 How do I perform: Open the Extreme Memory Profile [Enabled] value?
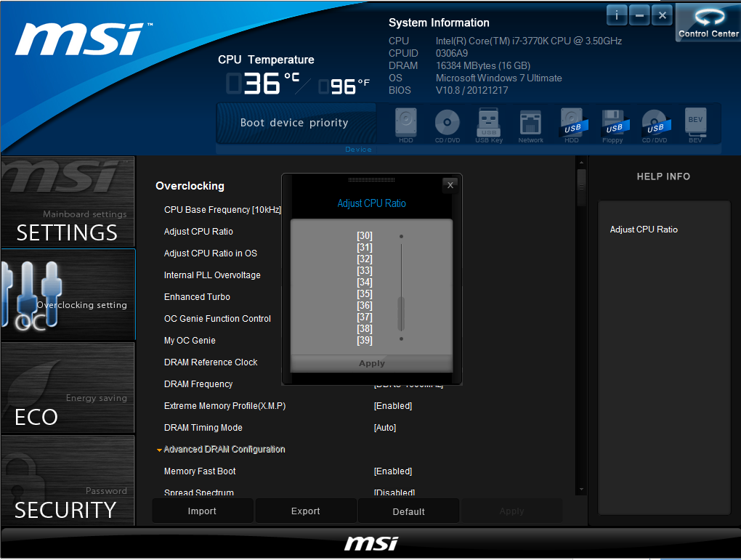pyautogui.click(x=393, y=406)
